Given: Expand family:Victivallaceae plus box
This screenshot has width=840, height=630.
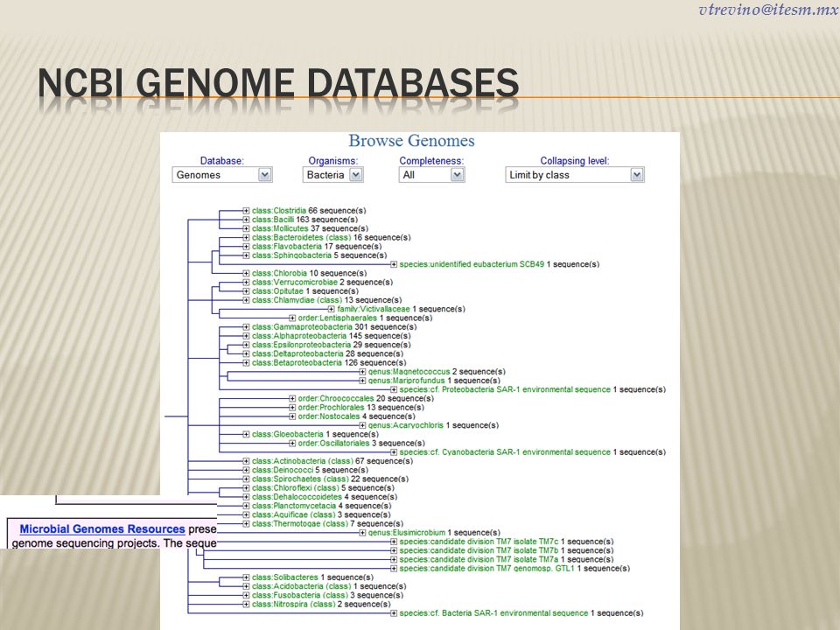Looking at the screenshot, I should [x=331, y=309].
